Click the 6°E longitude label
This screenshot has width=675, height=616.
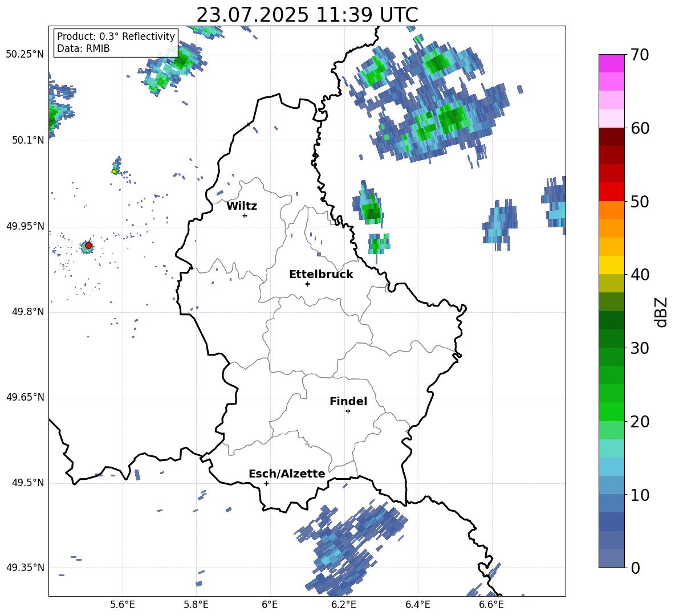tap(270, 605)
